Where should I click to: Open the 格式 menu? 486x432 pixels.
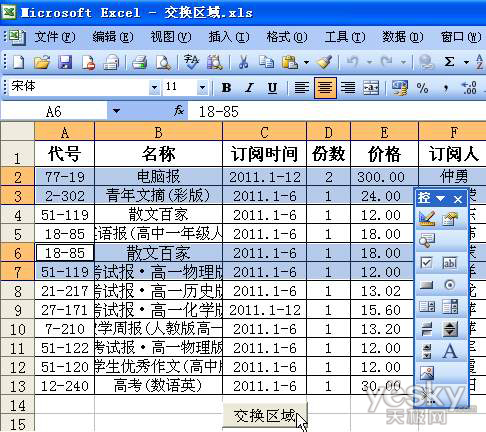coord(287,37)
